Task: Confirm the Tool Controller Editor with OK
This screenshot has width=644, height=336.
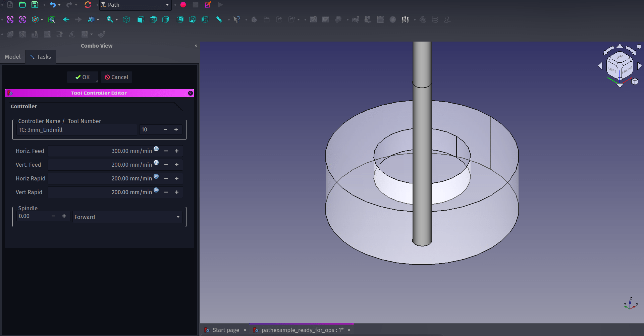Action: (x=83, y=77)
